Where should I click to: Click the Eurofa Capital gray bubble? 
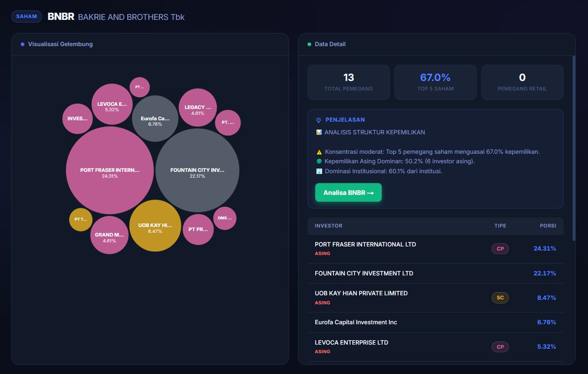[155, 118]
